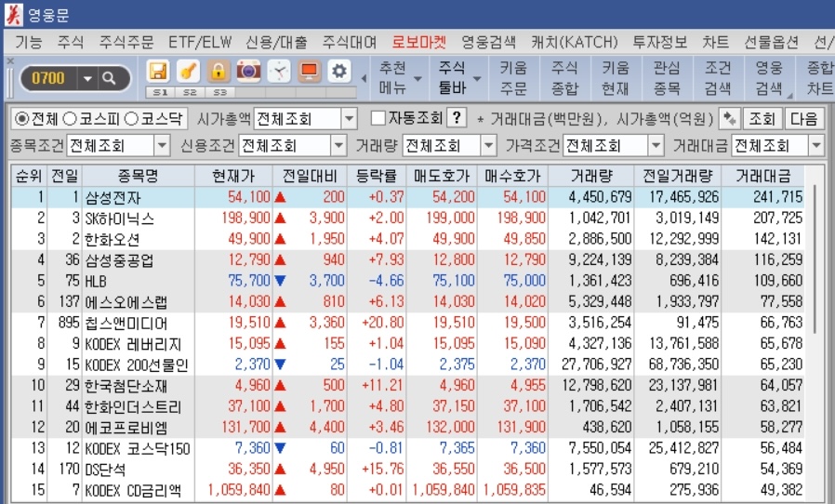Click the clock icon in the toolbar

[x=279, y=71]
